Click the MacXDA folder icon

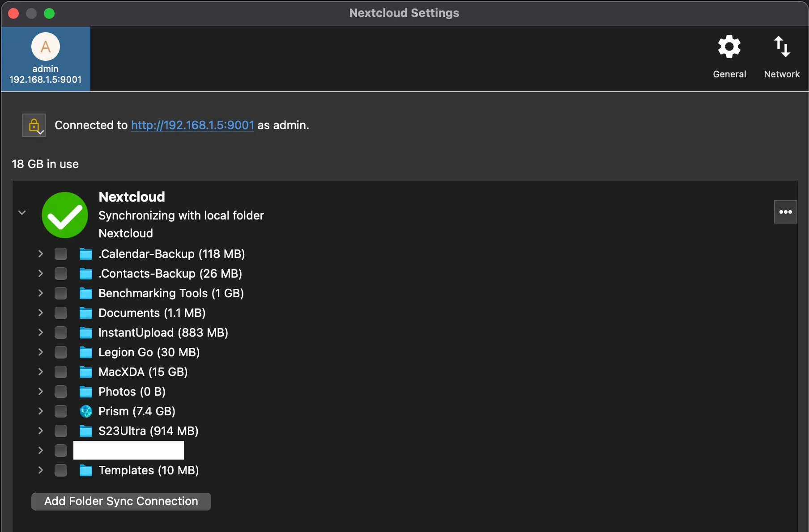pos(86,372)
